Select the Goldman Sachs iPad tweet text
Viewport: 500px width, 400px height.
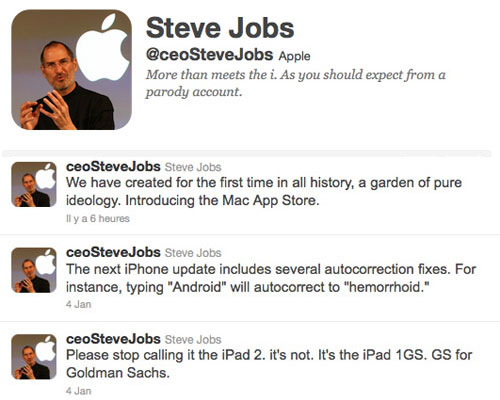pyautogui.click(x=269, y=364)
